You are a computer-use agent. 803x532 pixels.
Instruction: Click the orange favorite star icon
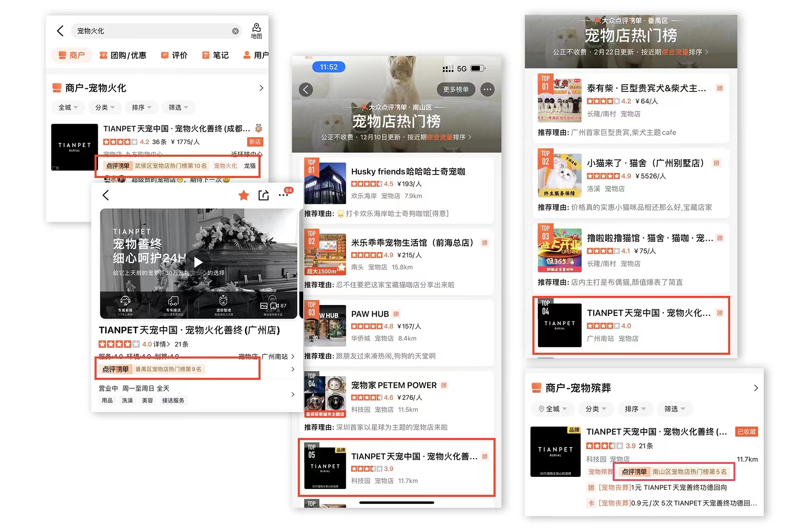pyautogui.click(x=243, y=195)
